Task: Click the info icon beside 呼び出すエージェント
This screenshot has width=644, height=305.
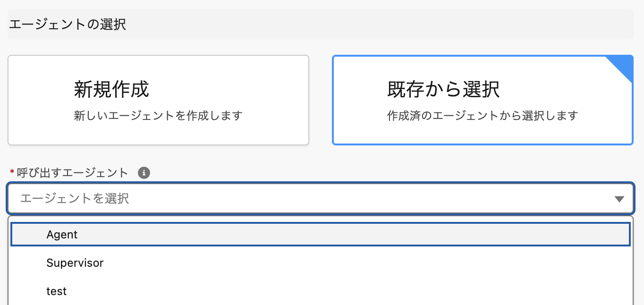Action: point(144,173)
